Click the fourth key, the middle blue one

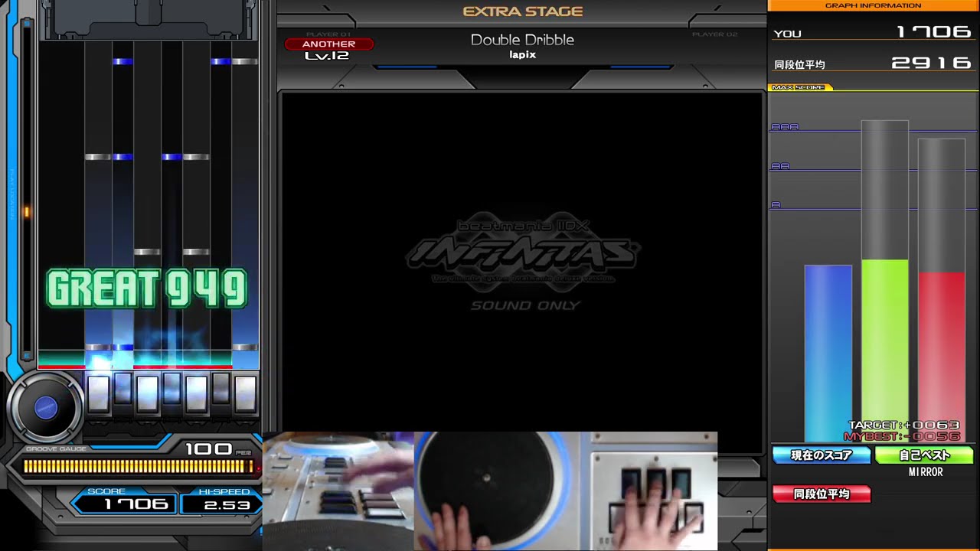171,389
